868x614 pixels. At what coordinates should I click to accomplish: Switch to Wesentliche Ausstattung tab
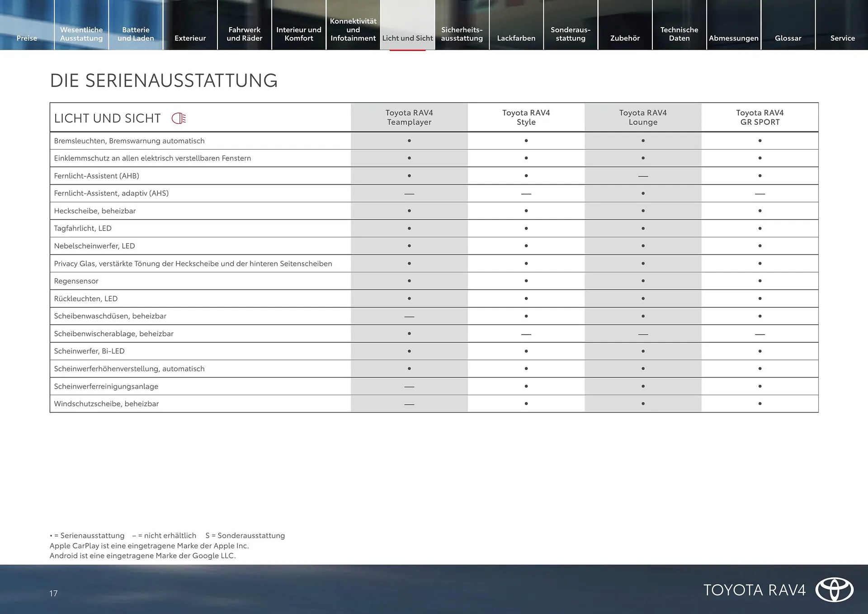[x=81, y=34]
